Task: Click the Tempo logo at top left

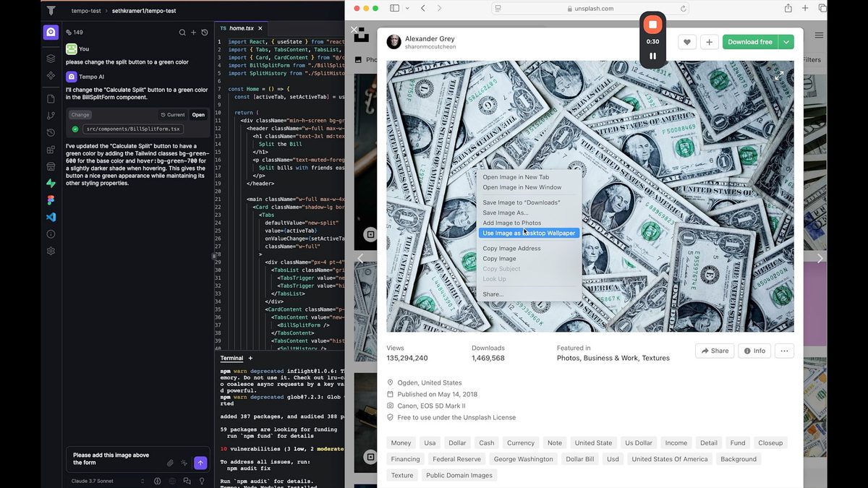Action: 51,11
